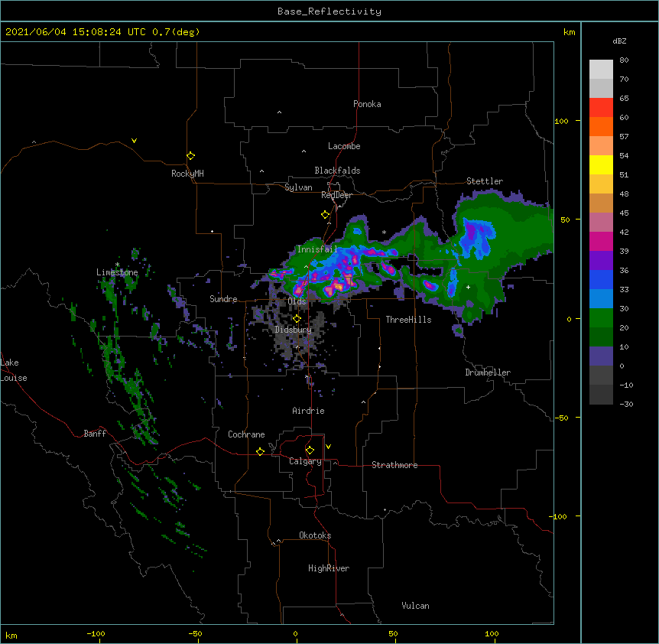The image size is (659, 644).
Task: Click the Sundre town label
Action: [223, 299]
